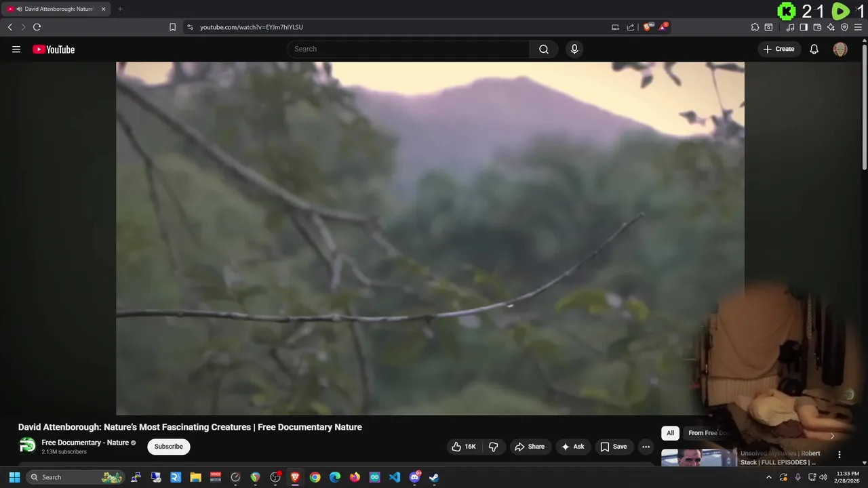Open Discord from taskbar
Viewport: 868px width, 488px height.
(x=414, y=477)
